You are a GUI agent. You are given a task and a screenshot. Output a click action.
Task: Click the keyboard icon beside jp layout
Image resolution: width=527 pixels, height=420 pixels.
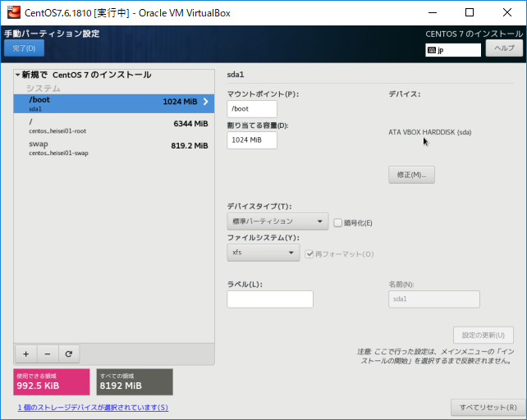(432, 50)
